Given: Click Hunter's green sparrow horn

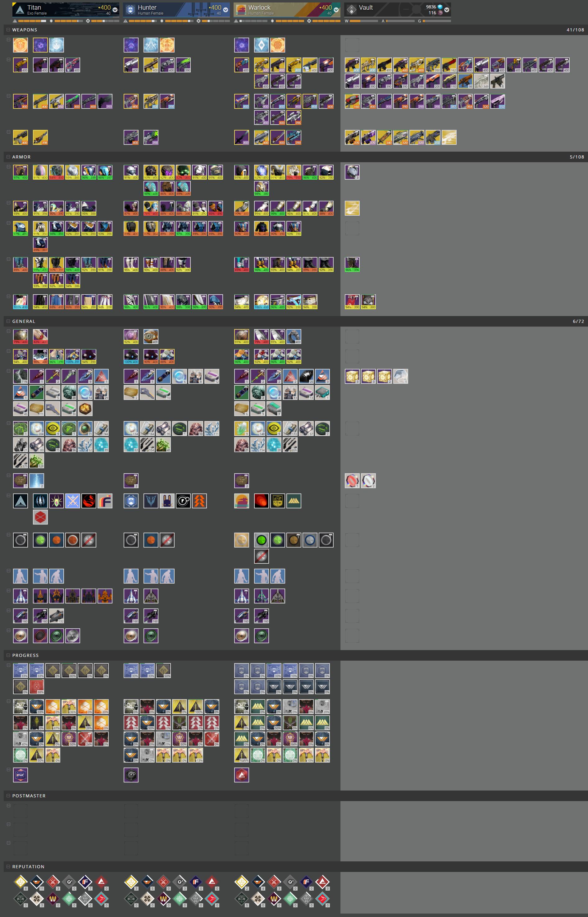Looking at the screenshot, I should (151, 636).
